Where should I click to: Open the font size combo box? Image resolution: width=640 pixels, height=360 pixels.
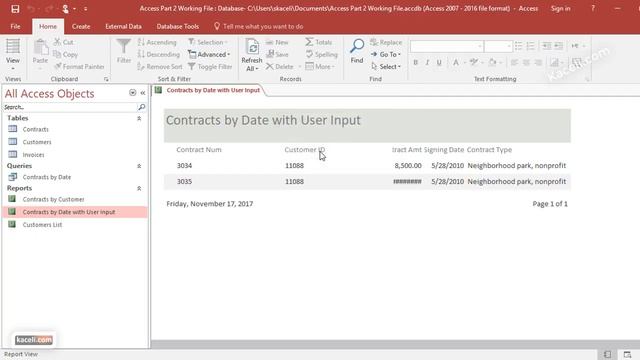(x=498, y=46)
